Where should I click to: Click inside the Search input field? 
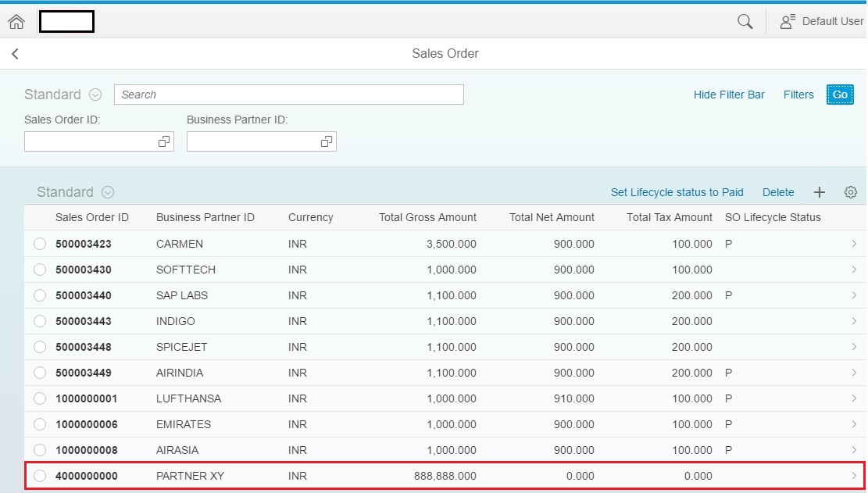289,94
